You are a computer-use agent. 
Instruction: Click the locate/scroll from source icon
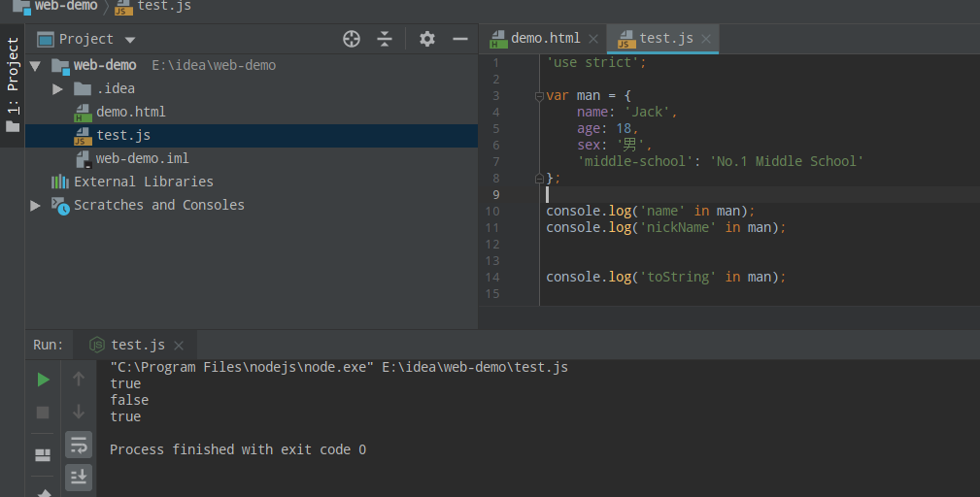[352, 39]
